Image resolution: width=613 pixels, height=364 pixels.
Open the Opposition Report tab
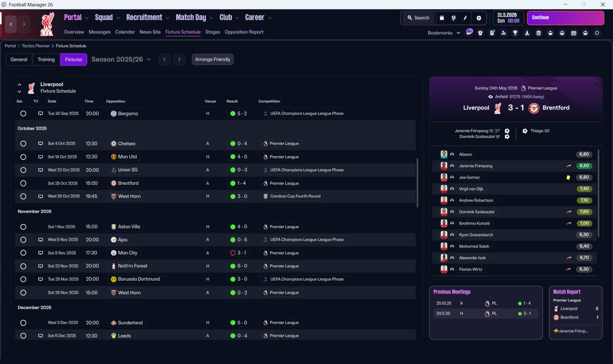pos(244,32)
